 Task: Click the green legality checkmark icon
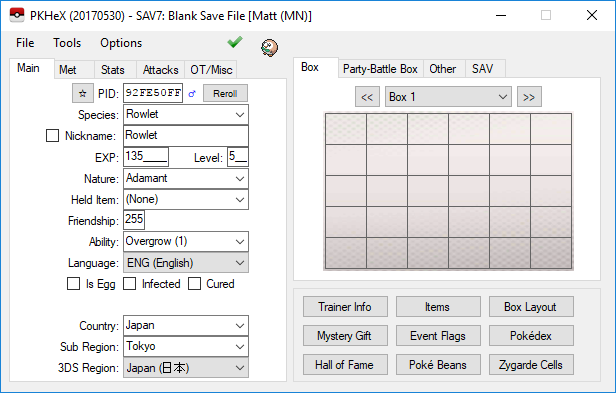click(235, 42)
